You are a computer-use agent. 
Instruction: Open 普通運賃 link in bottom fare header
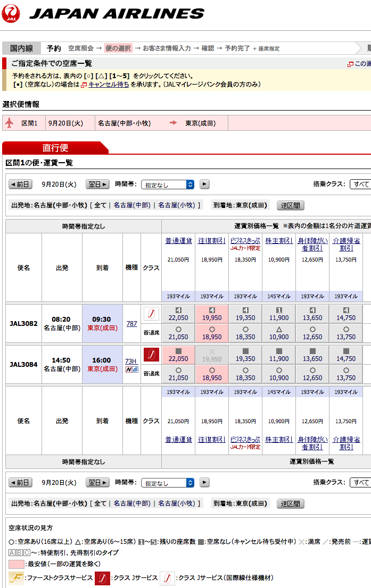pyautogui.click(x=179, y=440)
